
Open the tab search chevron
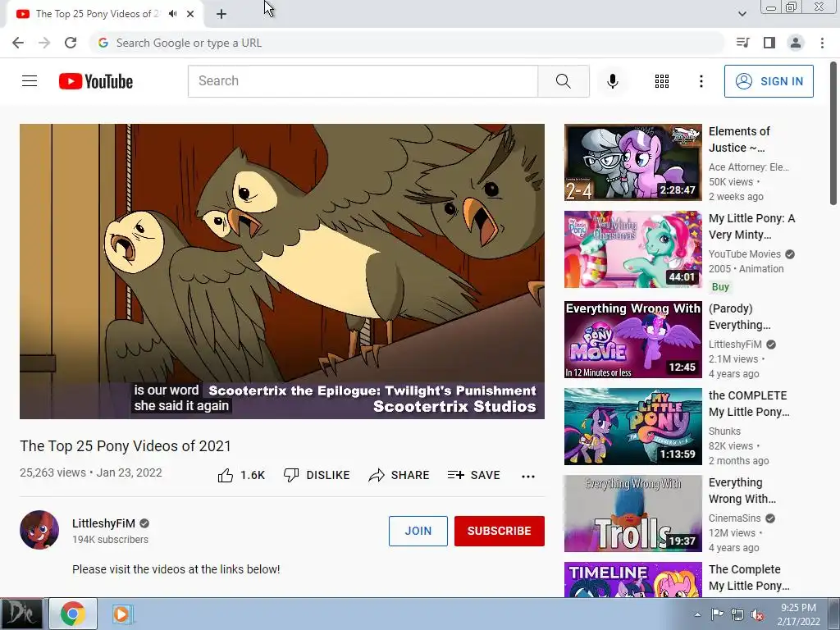pos(742,14)
